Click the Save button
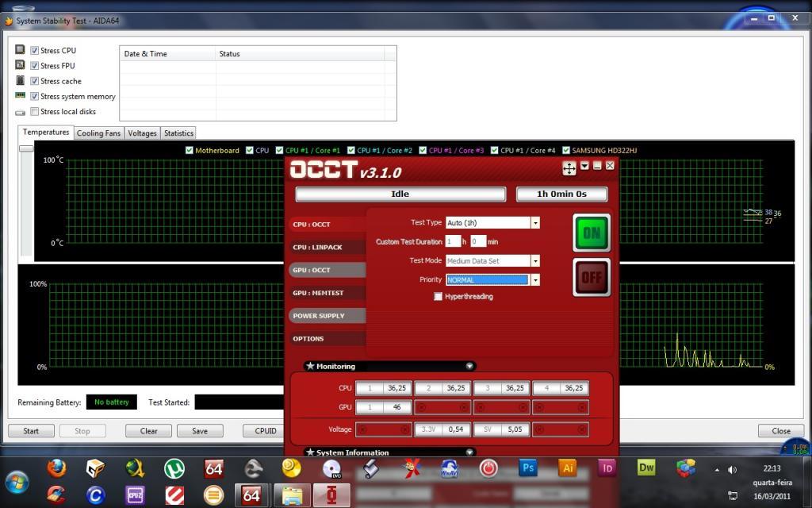Screen dimensions: 812x508 click(x=200, y=431)
